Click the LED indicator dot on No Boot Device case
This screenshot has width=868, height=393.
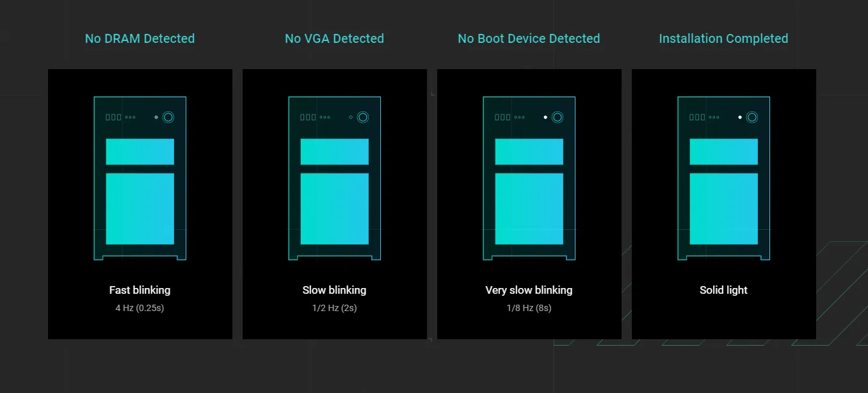click(545, 117)
